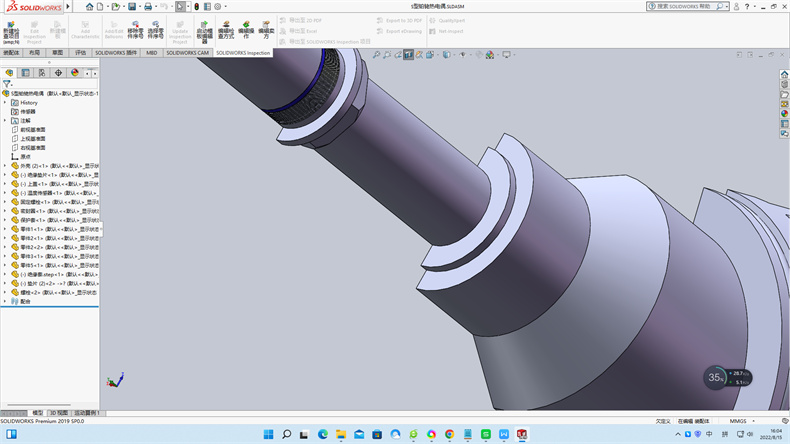
Task: Switch to the SOLIDWORKS CAM tab
Action: pos(187,53)
